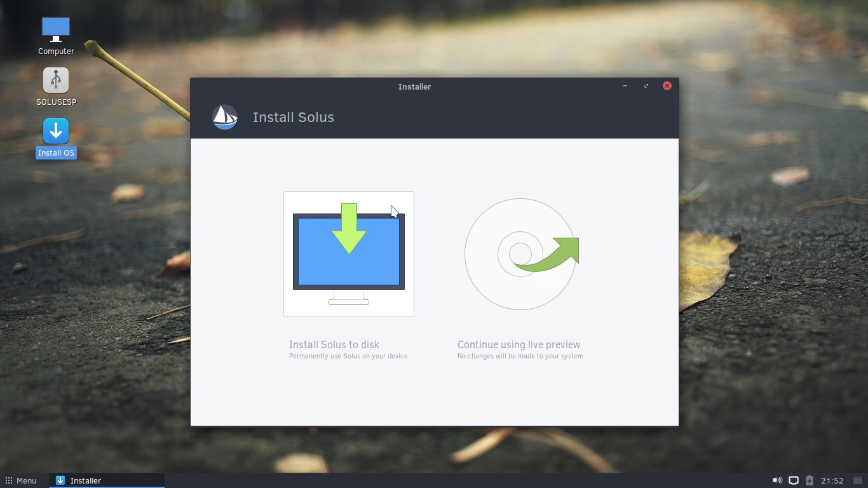Open the Menu button in panel
868x488 pixels.
pos(21,480)
